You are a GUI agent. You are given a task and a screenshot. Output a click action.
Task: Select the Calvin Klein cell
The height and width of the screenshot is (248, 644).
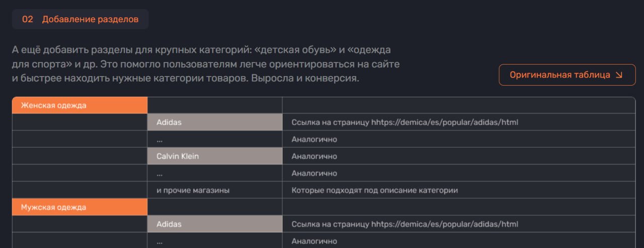click(215, 156)
